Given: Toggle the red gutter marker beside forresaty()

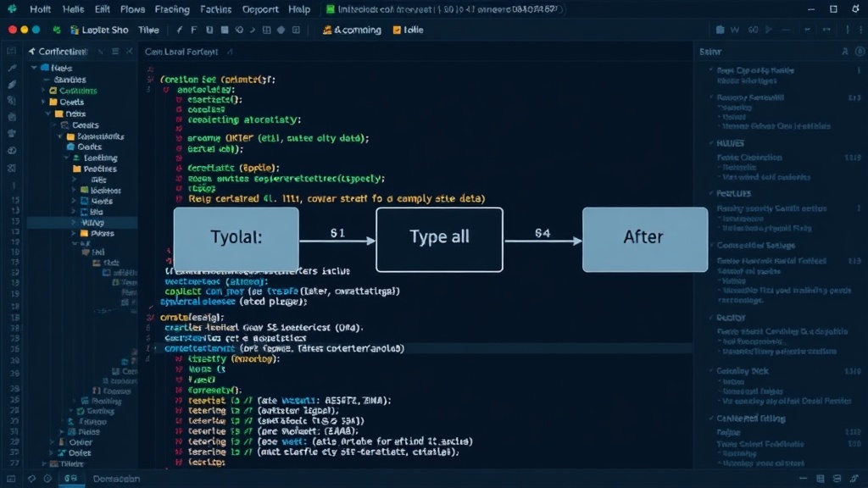Looking at the screenshot, I should [x=179, y=390].
